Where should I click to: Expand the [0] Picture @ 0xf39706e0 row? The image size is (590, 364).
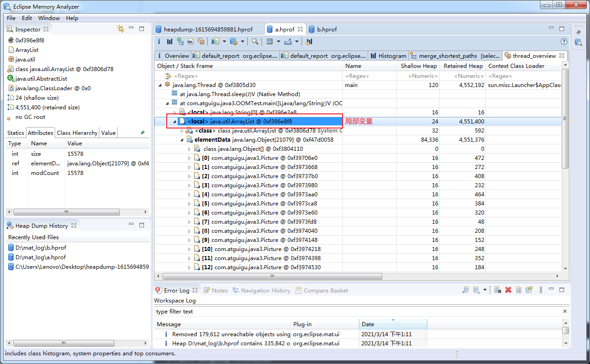190,158
